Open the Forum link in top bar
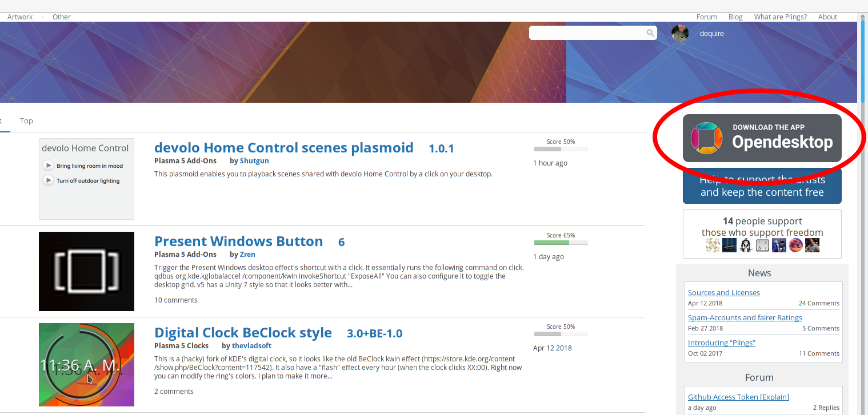 click(706, 17)
